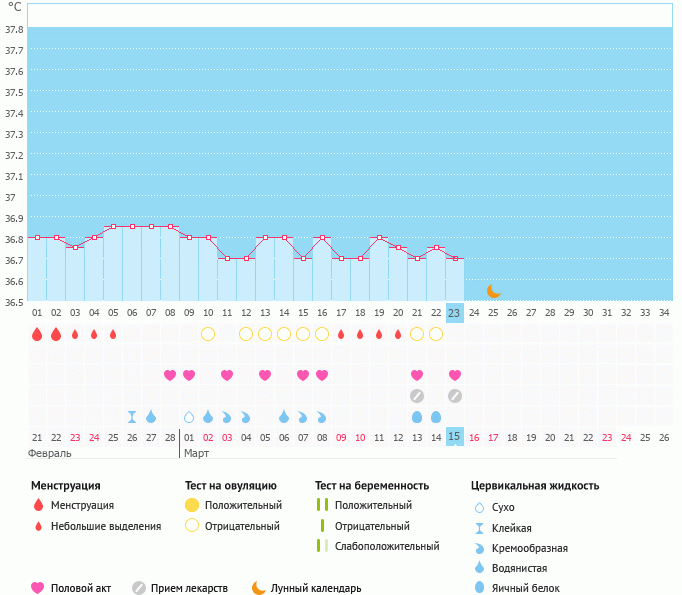Screen dimensions: 682x595
Task: Click the creamy fluid icon on day 12
Action: point(246,416)
